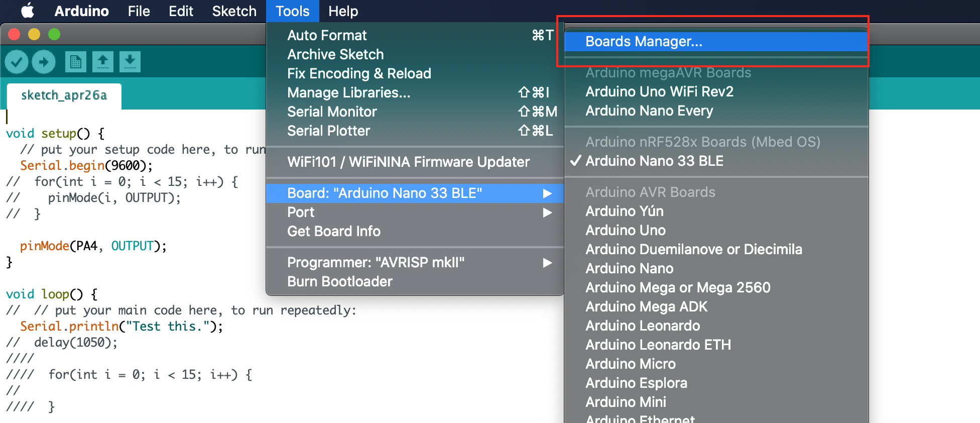Select Arduino Mini board
The height and width of the screenshot is (423, 980).
pyautogui.click(x=716, y=402)
